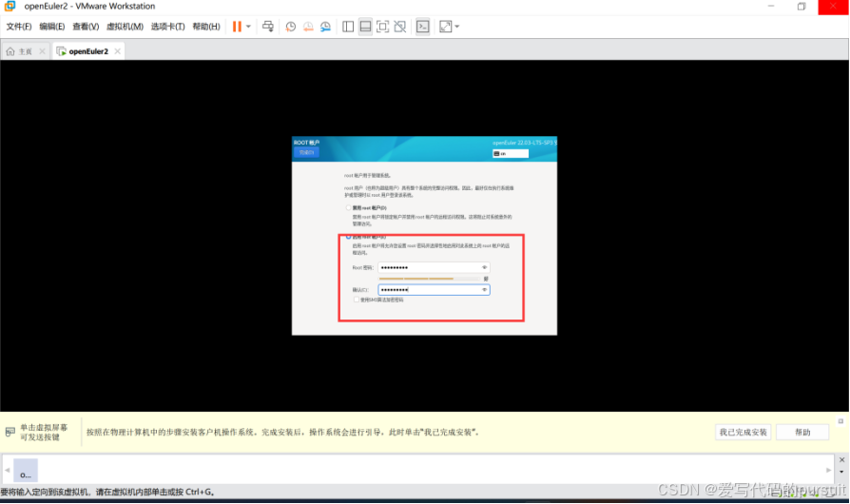Reveal the confirm password using its eye icon

pyautogui.click(x=485, y=290)
